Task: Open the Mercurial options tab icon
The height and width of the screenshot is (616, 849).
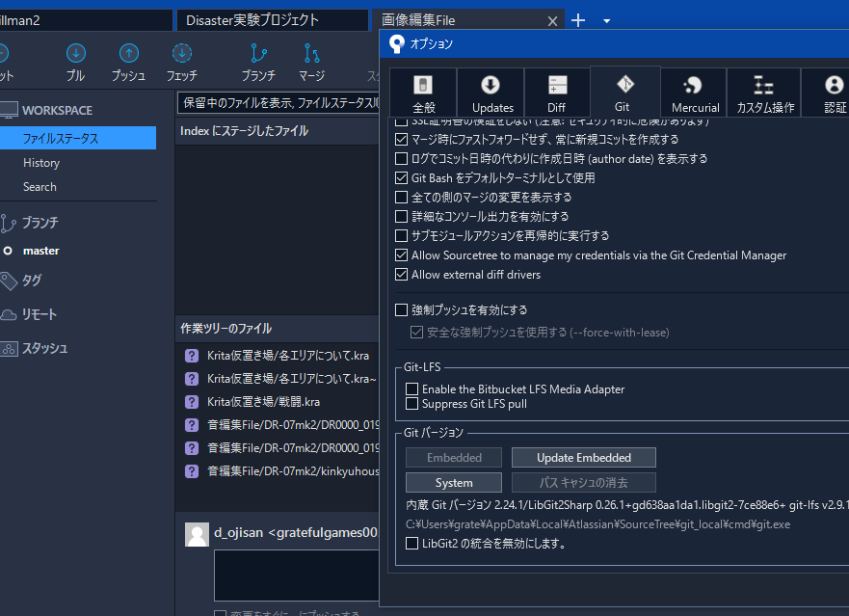Action: point(693,85)
